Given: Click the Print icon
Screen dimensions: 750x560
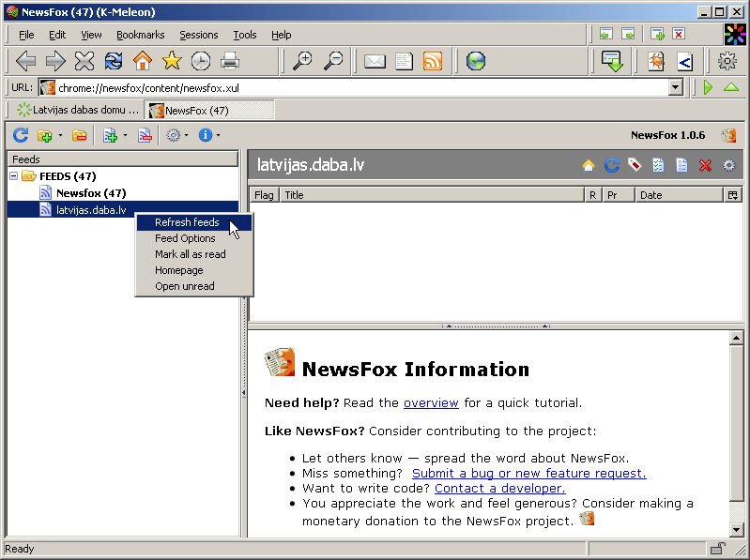Looking at the screenshot, I should click(230, 61).
